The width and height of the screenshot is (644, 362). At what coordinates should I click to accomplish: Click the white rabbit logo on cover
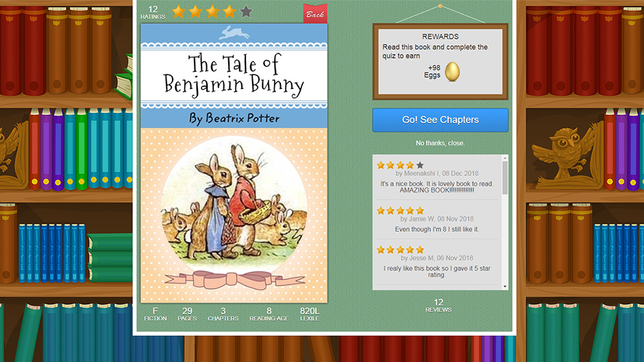coord(234,33)
